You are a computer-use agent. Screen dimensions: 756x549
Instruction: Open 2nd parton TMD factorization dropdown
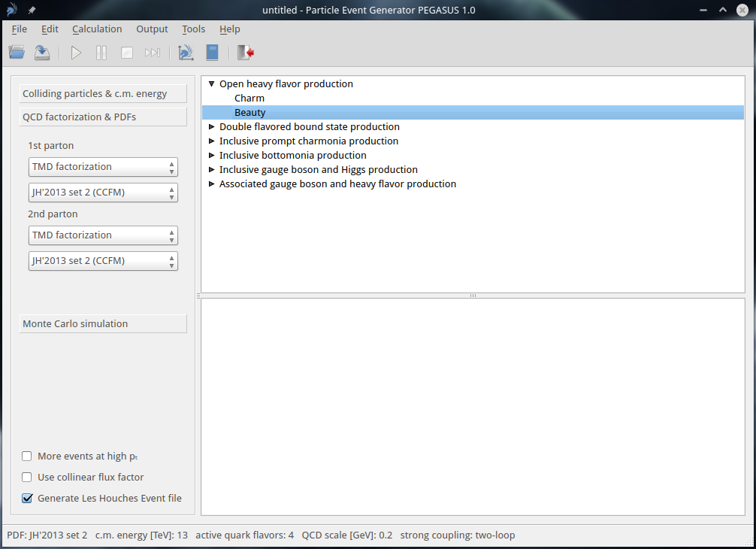(x=103, y=235)
